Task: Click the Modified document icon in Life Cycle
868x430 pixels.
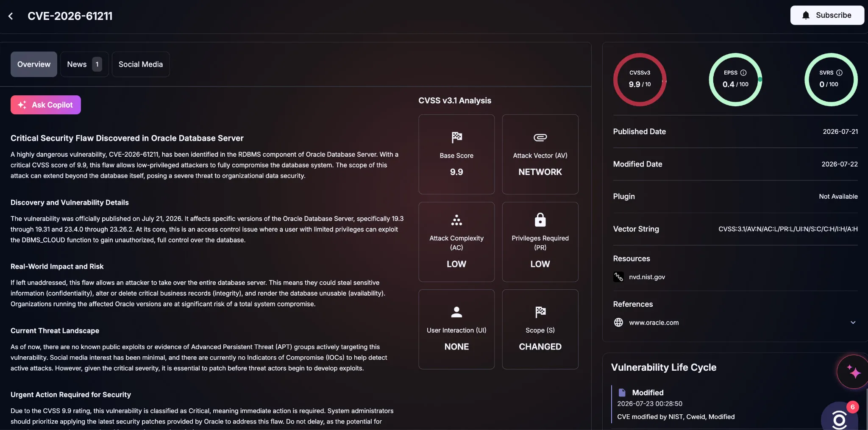Action: (x=622, y=393)
